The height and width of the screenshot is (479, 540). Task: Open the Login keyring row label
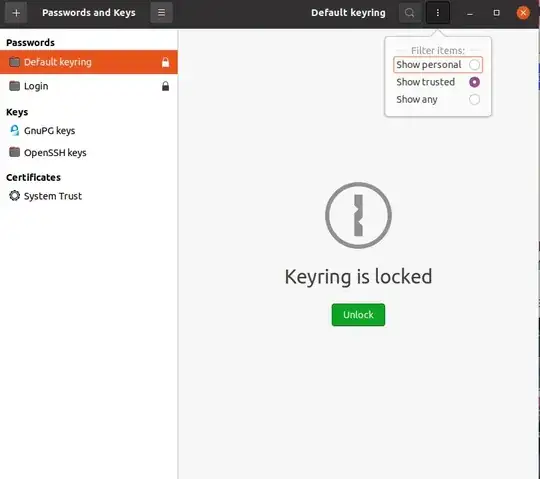[x=36, y=86]
